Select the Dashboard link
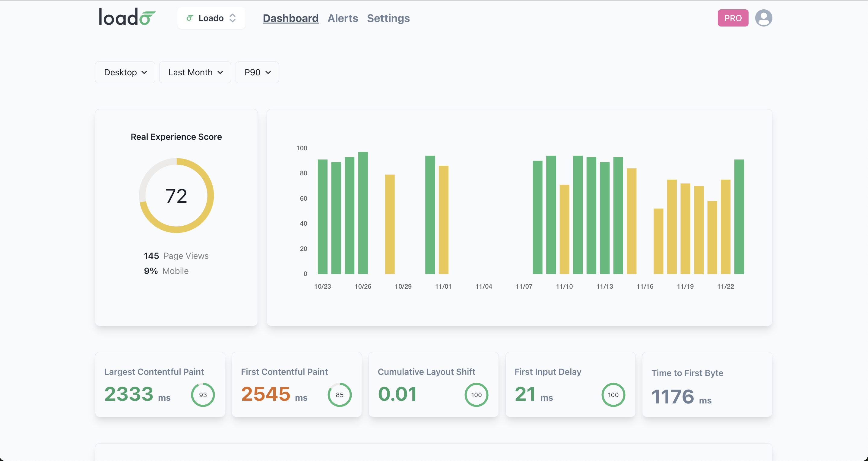This screenshot has height=461, width=868. pos(290,18)
